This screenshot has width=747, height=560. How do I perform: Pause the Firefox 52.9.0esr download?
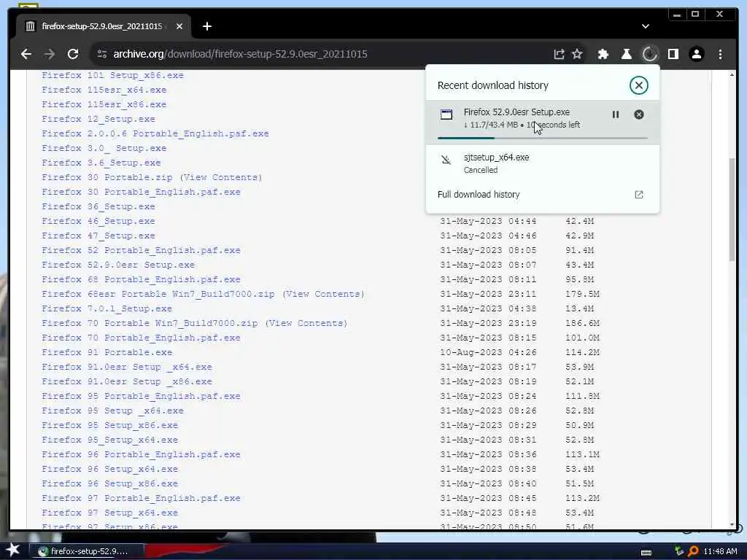coord(616,114)
